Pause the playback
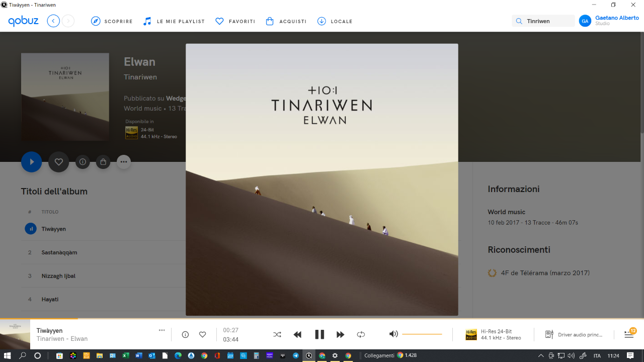The image size is (644, 362). (x=319, y=334)
